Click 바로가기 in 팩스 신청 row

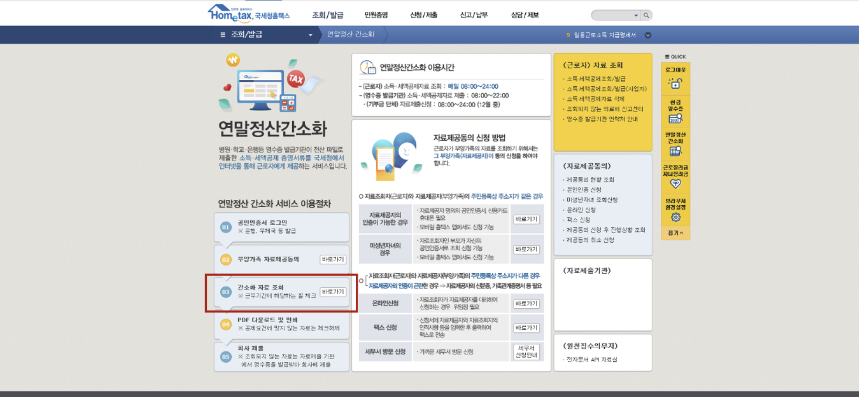pyautogui.click(x=526, y=327)
